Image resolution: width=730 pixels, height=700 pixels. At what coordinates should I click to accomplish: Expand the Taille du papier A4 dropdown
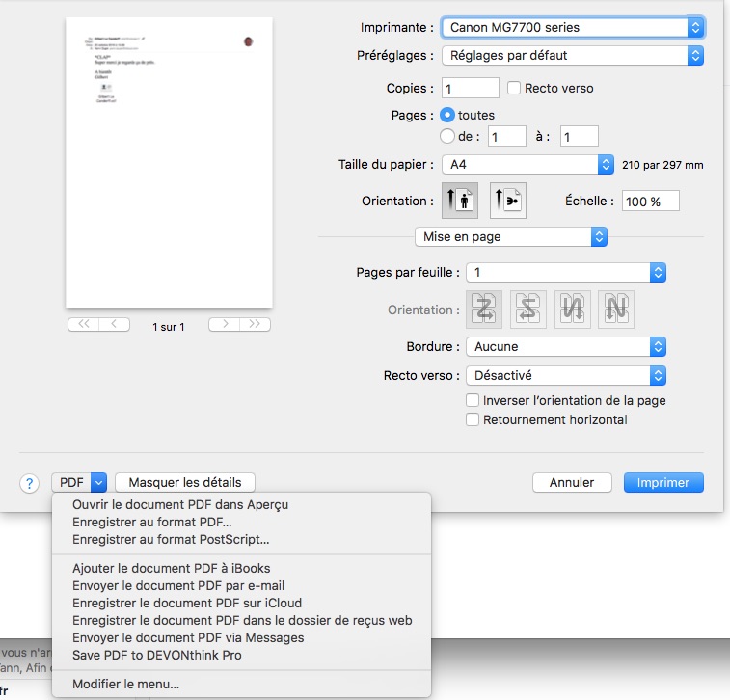coord(527,165)
